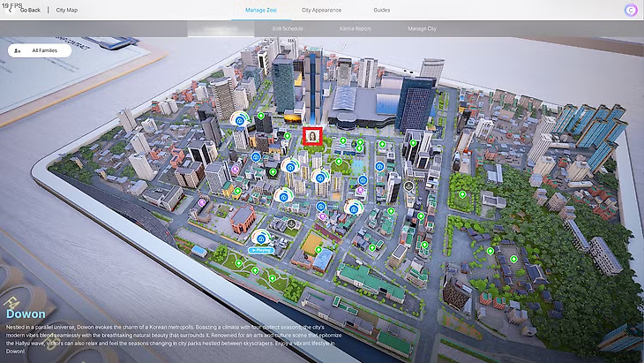
Task: Click the families icon inside All Families pill
Action: pyautogui.click(x=19, y=51)
